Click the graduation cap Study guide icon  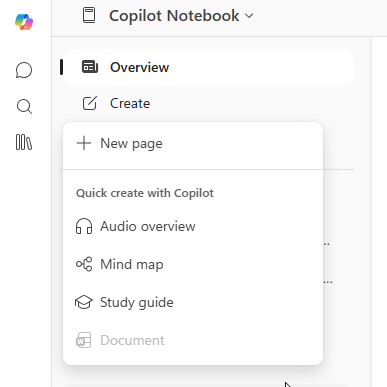(x=83, y=302)
